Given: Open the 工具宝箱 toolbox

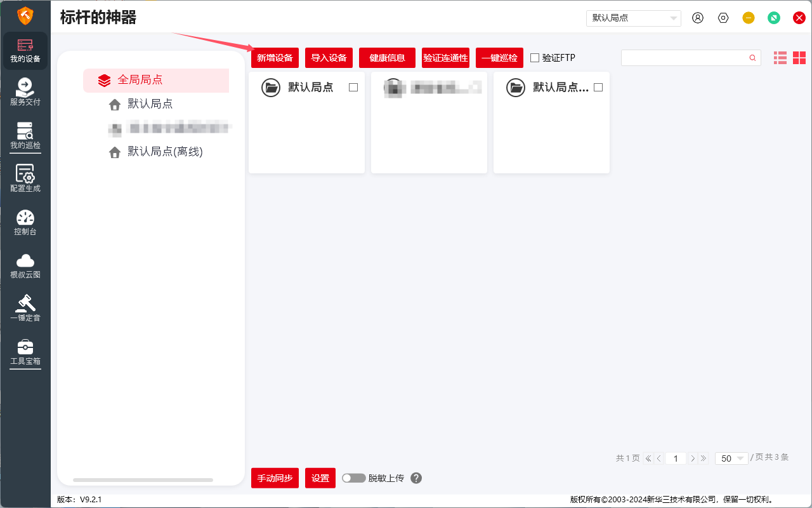Looking at the screenshot, I should (25, 351).
